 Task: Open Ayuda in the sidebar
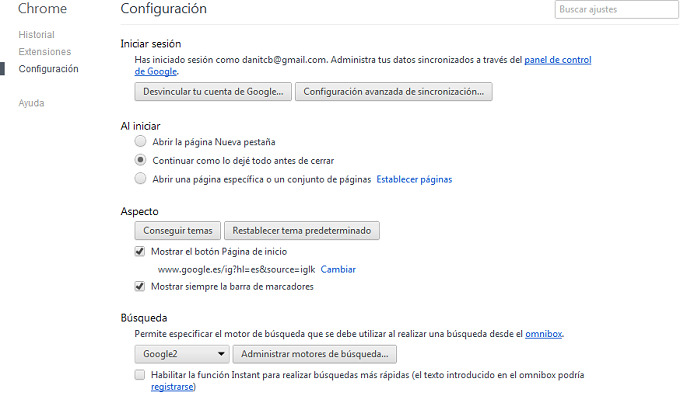31,103
